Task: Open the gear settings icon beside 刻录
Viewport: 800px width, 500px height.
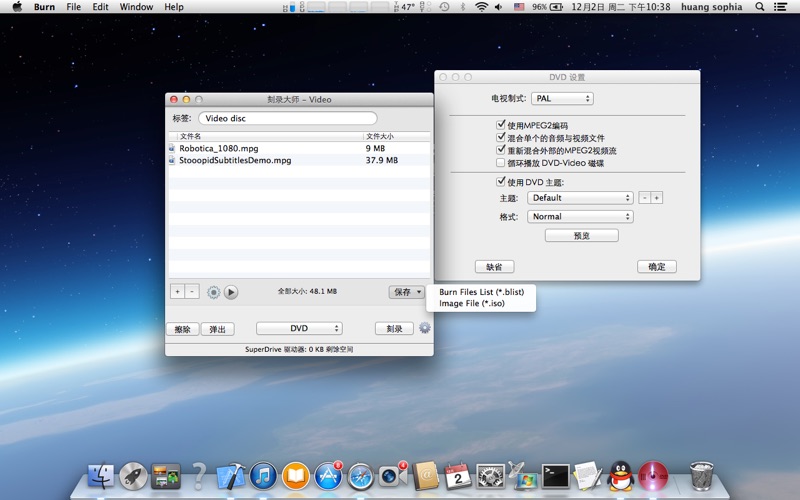Action: pos(425,328)
